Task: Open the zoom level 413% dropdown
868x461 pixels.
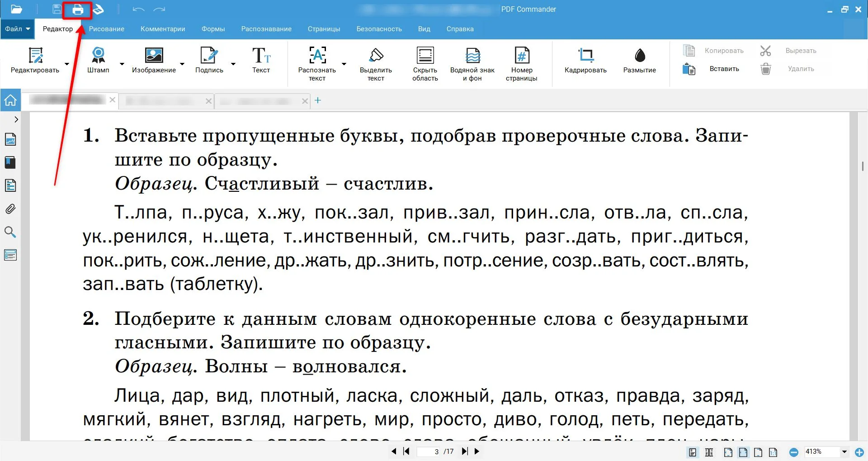Action: click(844, 451)
